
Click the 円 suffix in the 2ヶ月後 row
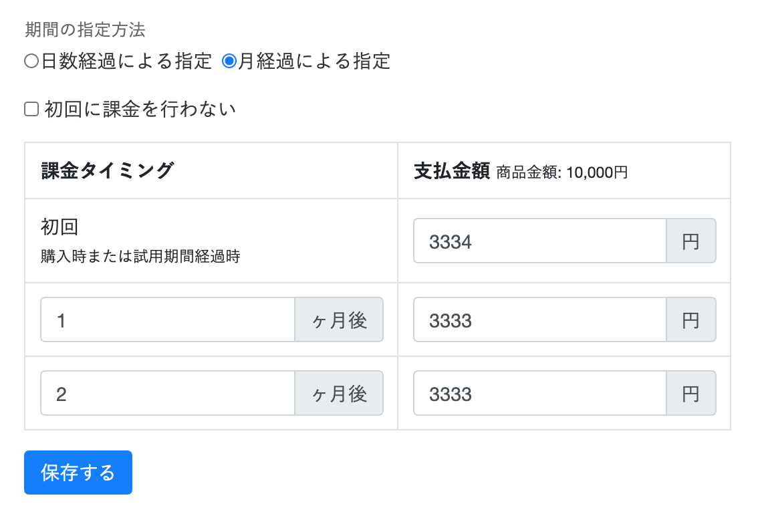(690, 394)
